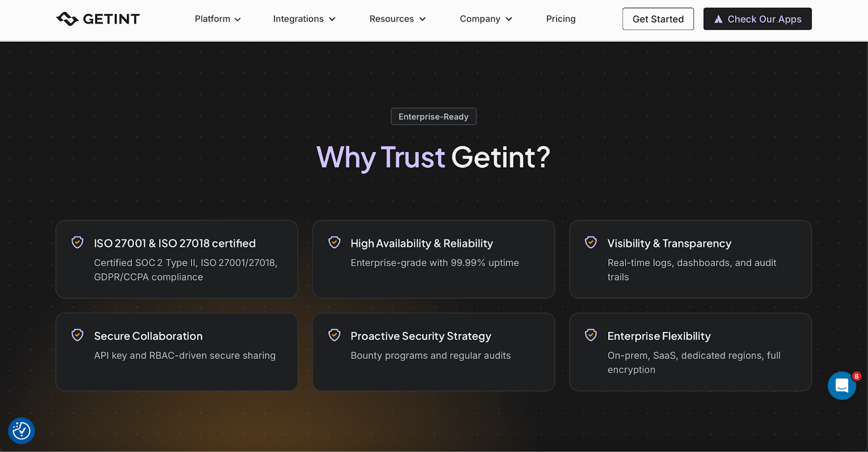This screenshot has width=868, height=452.
Task: Click 'Certified SOC 2 Type II' description text
Action: tap(186, 270)
